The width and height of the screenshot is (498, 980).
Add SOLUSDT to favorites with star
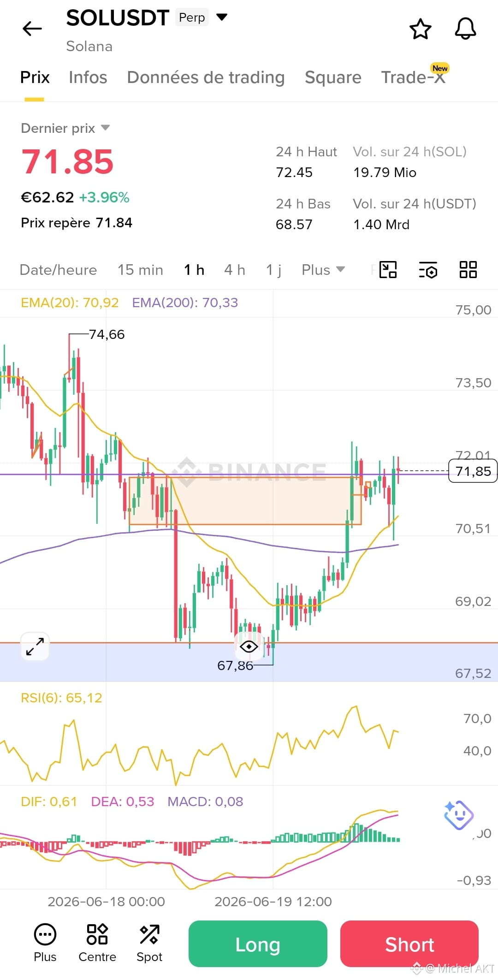[421, 29]
